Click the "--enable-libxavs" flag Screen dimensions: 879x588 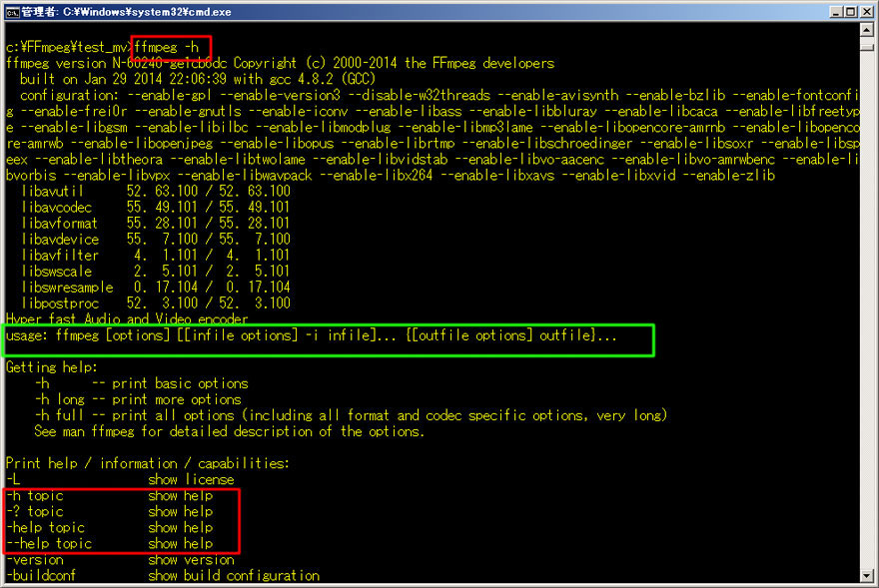pos(497,176)
